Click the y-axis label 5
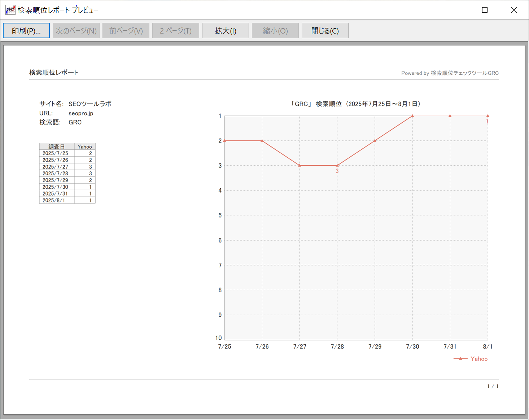529x420 pixels. point(220,215)
